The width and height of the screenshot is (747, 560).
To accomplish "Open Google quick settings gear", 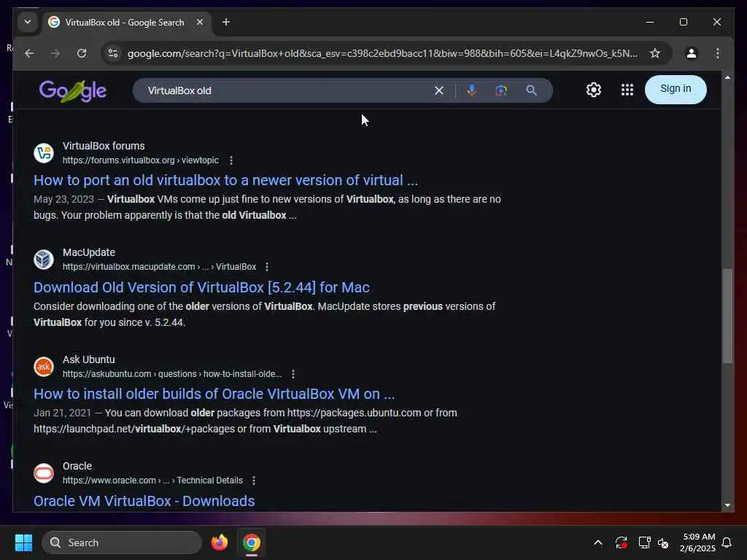I will point(594,90).
